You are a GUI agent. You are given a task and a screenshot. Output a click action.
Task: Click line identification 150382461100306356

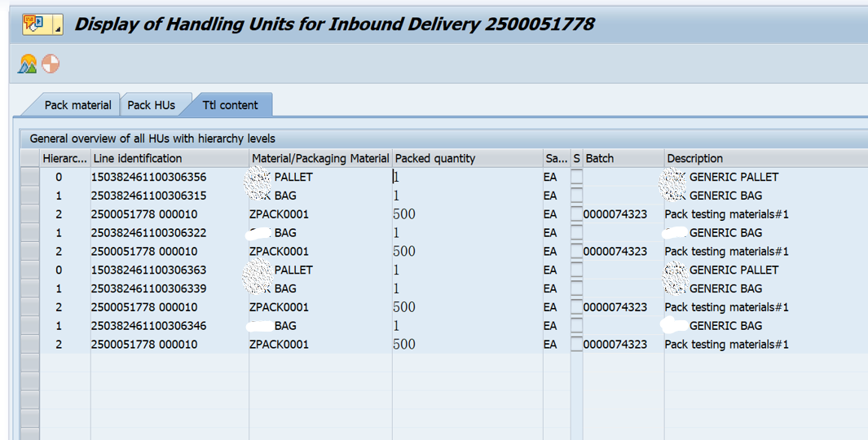pos(148,177)
